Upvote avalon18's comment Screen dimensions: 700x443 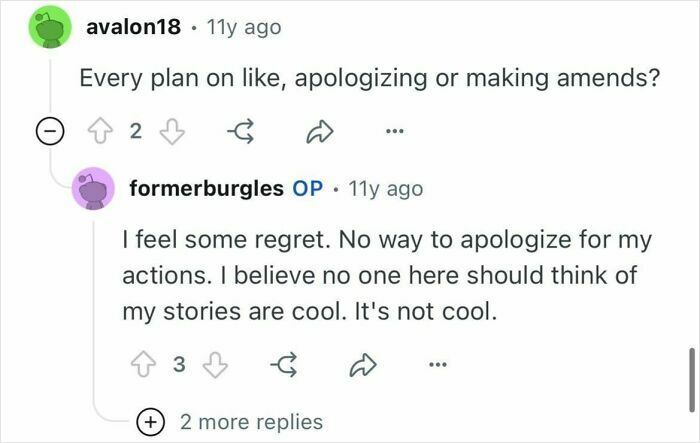point(100,131)
